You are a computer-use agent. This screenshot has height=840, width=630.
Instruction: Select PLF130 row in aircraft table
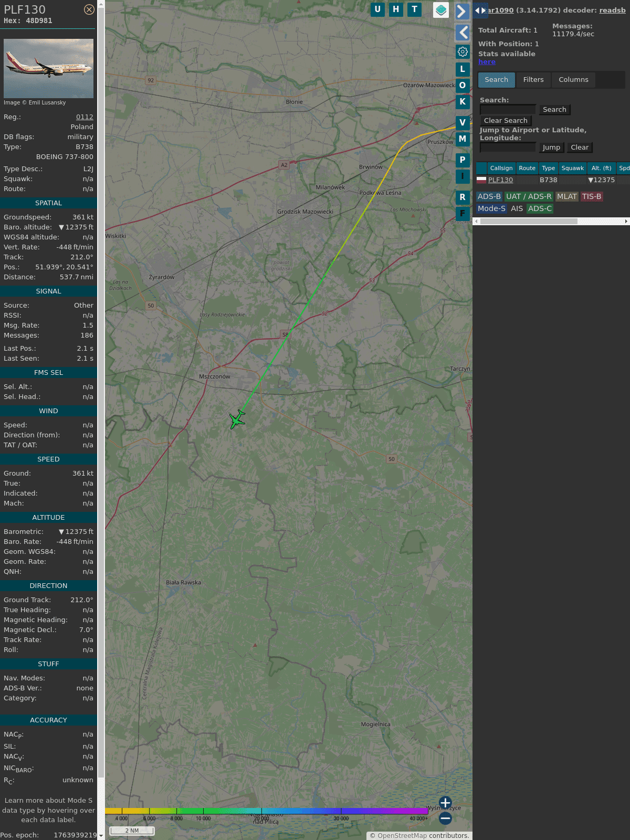pyautogui.click(x=552, y=180)
